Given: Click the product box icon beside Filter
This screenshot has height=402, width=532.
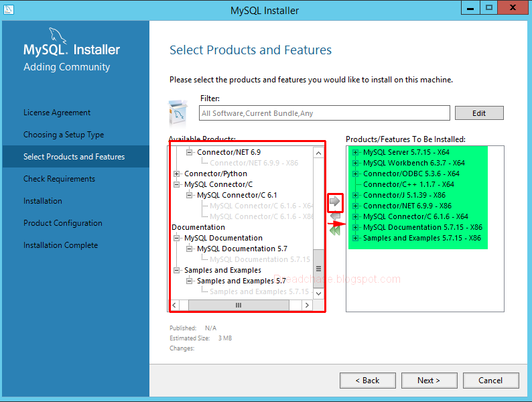Looking at the screenshot, I should tap(178, 113).
